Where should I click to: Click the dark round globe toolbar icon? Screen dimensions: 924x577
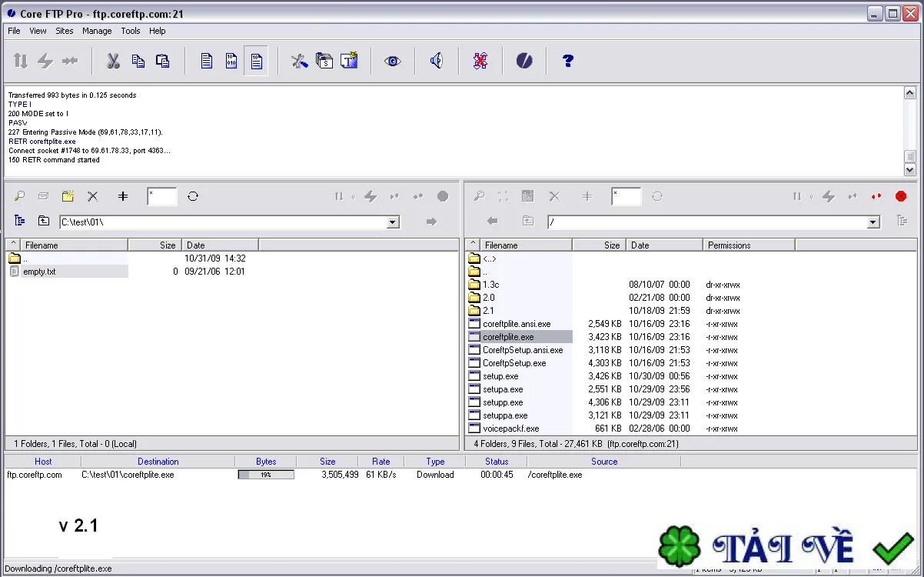click(x=524, y=62)
